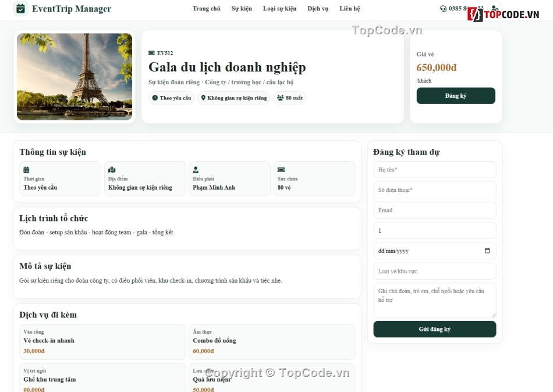Click the Loại vé/khu vực input field
Screen dimensions: 553x392
(434, 271)
